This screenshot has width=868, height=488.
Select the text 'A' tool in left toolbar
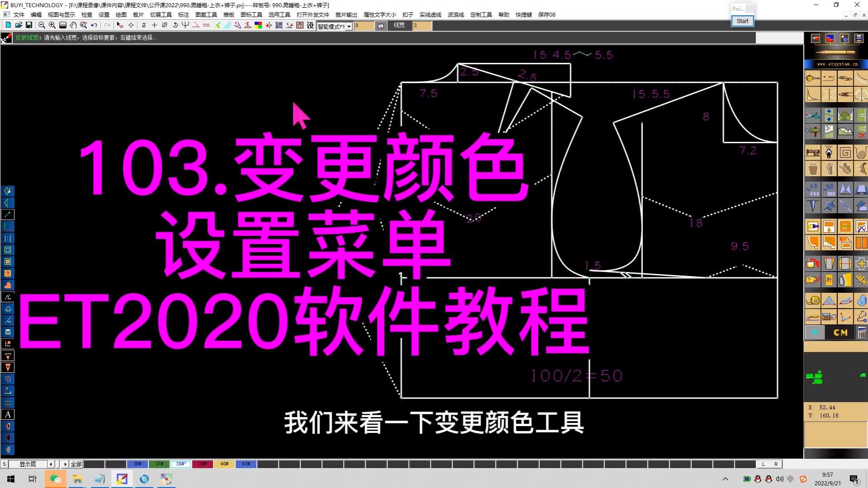pyautogui.click(x=8, y=414)
